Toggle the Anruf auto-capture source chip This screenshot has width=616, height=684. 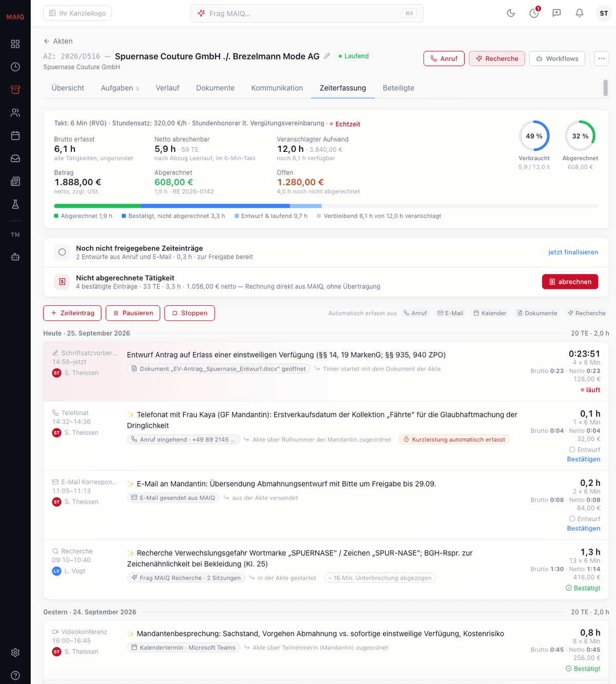coord(415,313)
